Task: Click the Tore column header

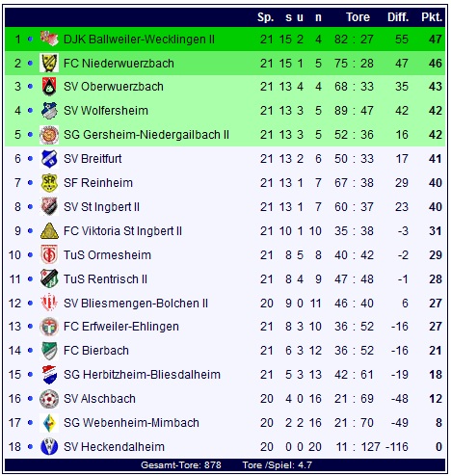Action: pyautogui.click(x=358, y=17)
